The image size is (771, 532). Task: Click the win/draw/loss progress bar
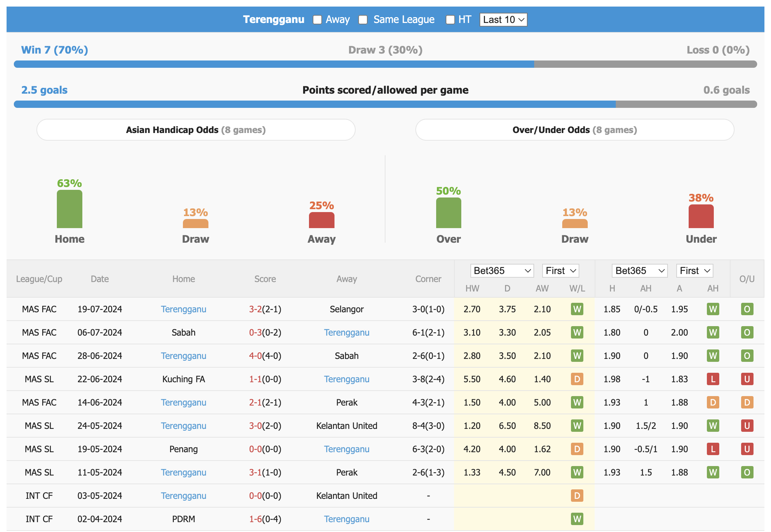(x=385, y=64)
